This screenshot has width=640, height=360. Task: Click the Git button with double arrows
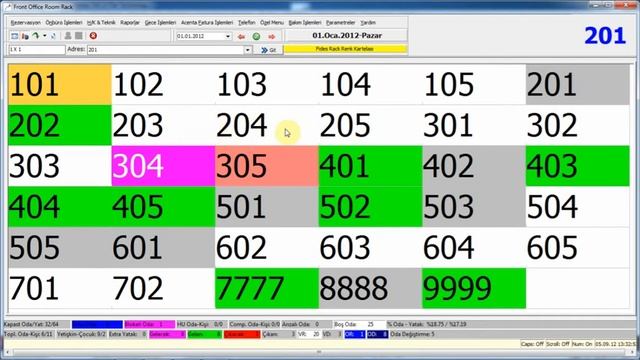269,50
